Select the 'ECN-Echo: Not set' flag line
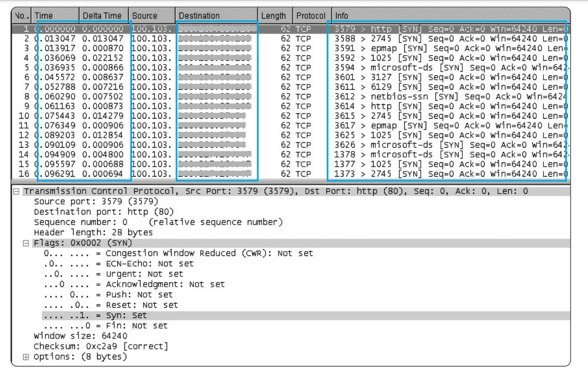Viewport: 588px width, 375px height. coord(119,264)
